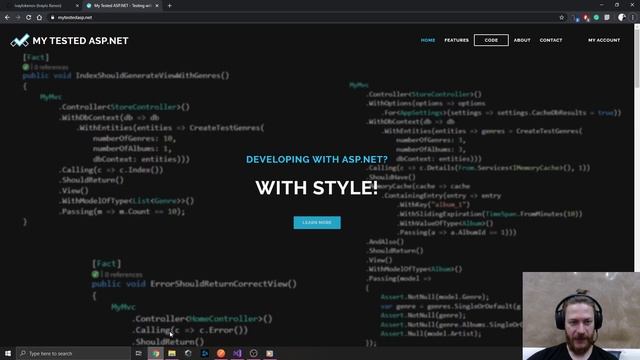The image size is (640, 360).
Task: Open a new browser tab with plus button
Action: (169, 6)
